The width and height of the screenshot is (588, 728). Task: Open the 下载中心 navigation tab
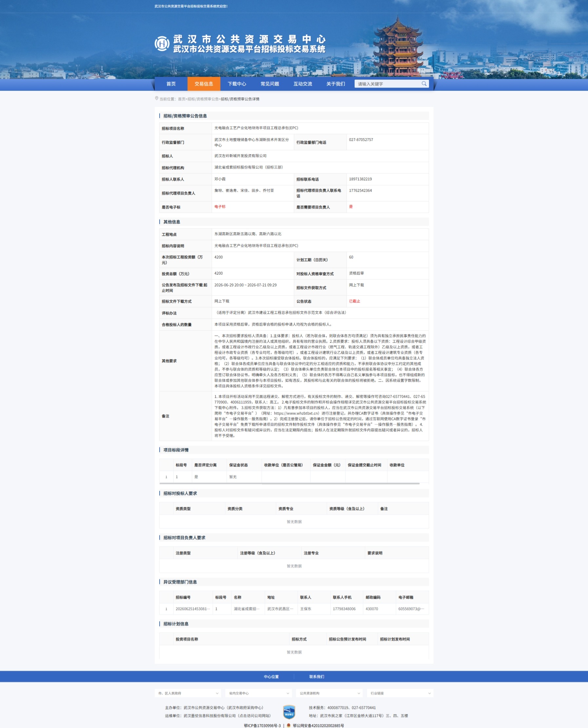coord(237,84)
